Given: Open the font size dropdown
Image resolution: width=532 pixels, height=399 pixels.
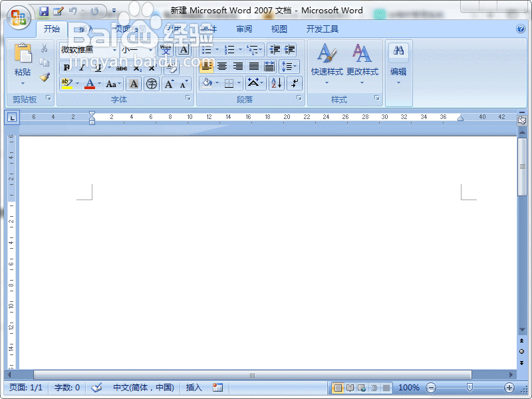Looking at the screenshot, I should click(x=150, y=51).
